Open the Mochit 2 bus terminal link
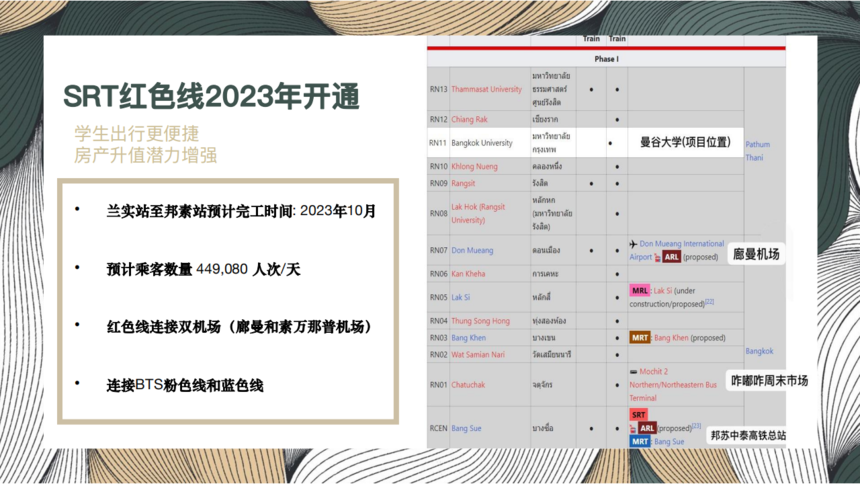This screenshot has width=860, height=484. 673,385
